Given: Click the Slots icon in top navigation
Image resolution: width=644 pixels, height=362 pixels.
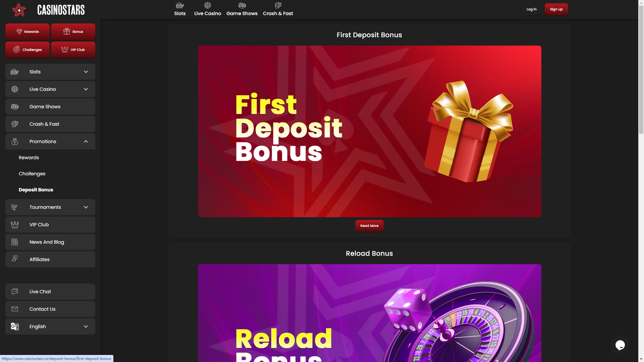Looking at the screenshot, I should point(180,5).
